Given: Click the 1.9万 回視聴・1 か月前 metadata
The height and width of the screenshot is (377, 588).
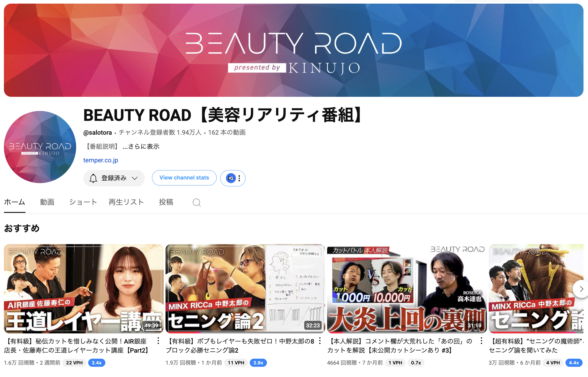Looking at the screenshot, I should (194, 363).
